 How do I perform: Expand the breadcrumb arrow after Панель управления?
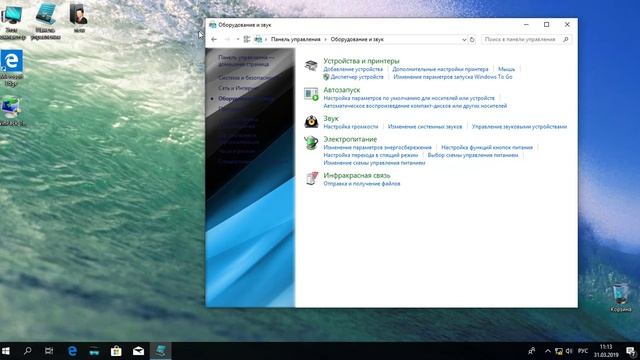click(325, 40)
